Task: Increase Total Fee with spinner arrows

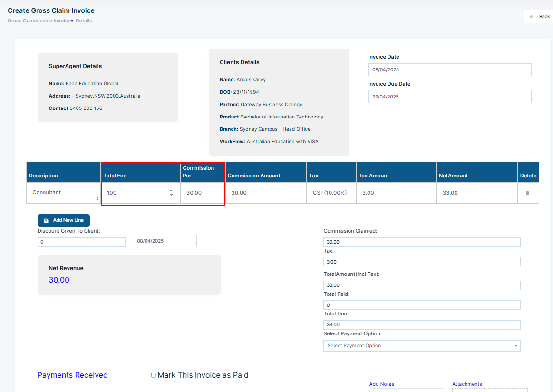Action: click(x=171, y=191)
